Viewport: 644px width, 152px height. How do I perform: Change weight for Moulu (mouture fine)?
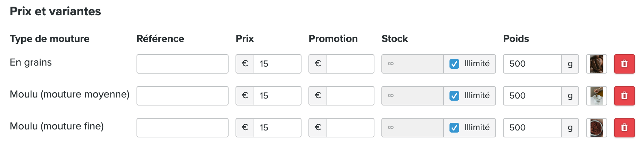[532, 128]
